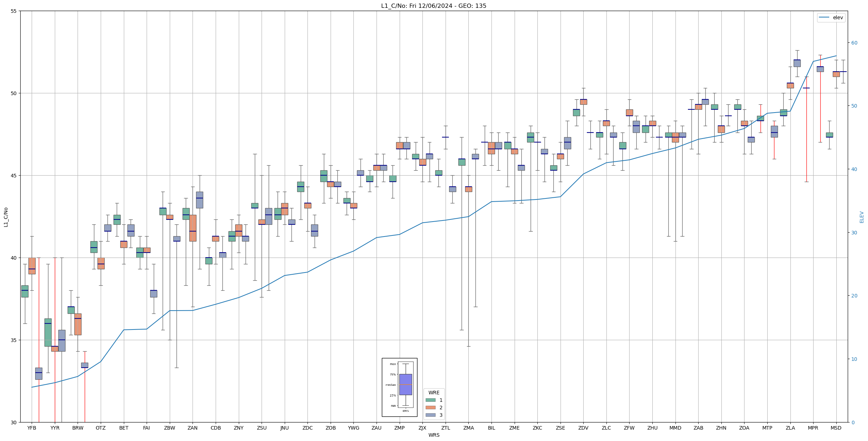Click the L1_C/No y-axis label
Screen dimensions: 868x441
(6, 217)
